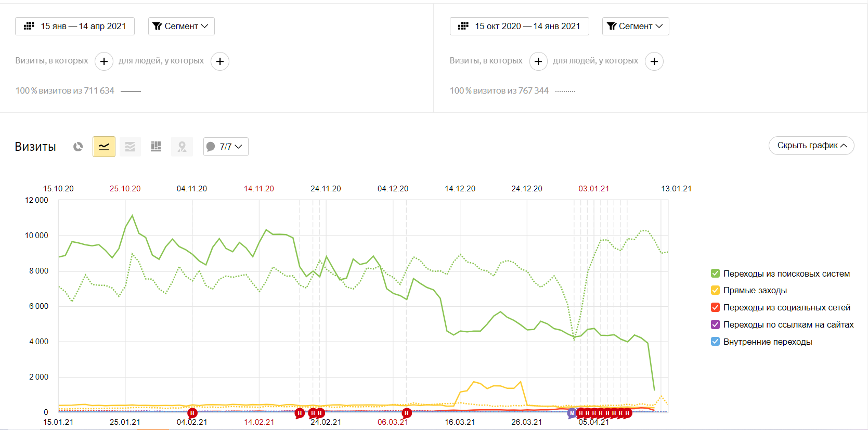Uncheck 'Переходы из поисковых систем' legend
The height and width of the screenshot is (430, 868).
pos(715,273)
